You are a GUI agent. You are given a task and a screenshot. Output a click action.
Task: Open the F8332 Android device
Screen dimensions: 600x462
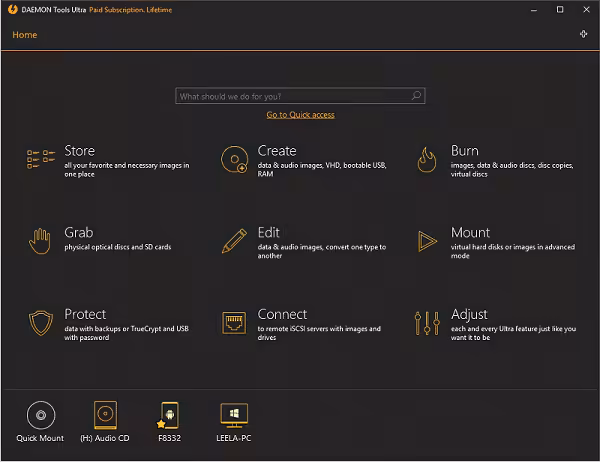(x=169, y=415)
